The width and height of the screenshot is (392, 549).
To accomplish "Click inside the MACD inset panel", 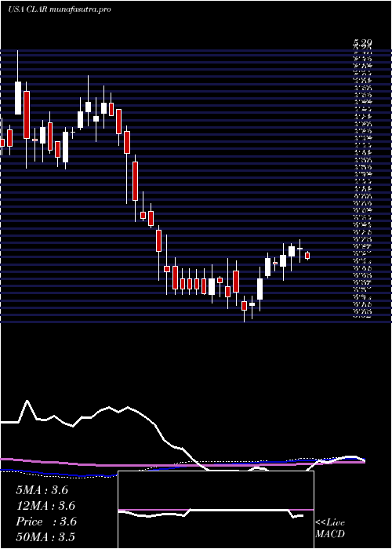I will 216,510.
